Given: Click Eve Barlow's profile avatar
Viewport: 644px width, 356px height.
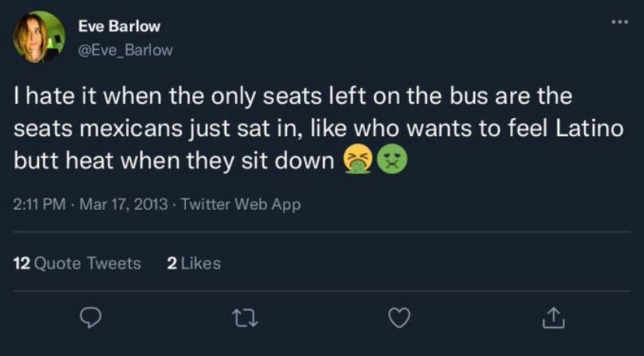Looking at the screenshot, I should [x=38, y=37].
